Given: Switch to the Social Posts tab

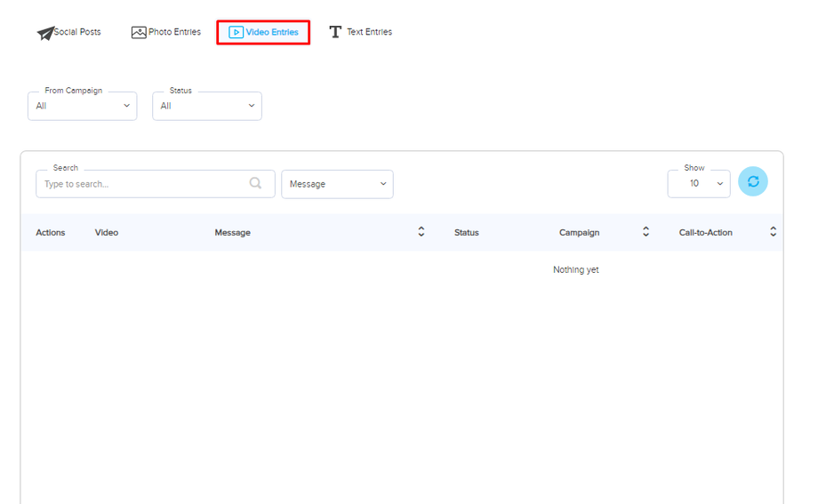Looking at the screenshot, I should tap(77, 32).
